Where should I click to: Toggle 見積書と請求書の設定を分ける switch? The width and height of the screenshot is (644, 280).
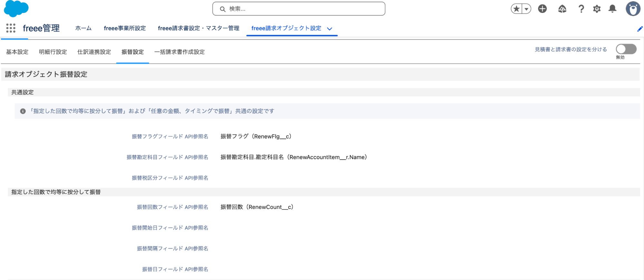tap(626, 49)
